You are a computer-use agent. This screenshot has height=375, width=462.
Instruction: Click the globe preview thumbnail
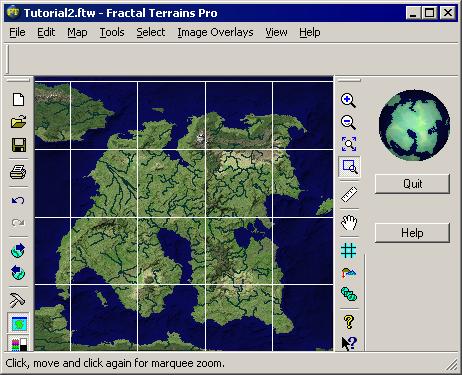[414, 125]
